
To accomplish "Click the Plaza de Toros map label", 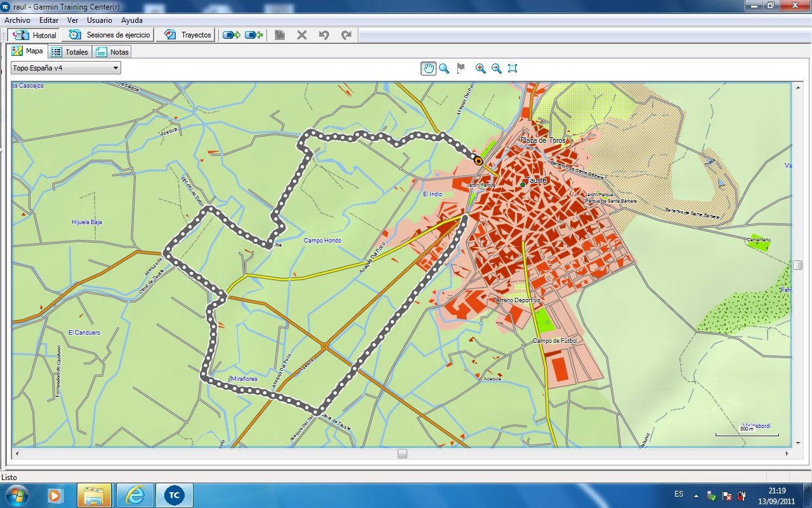I will point(543,140).
